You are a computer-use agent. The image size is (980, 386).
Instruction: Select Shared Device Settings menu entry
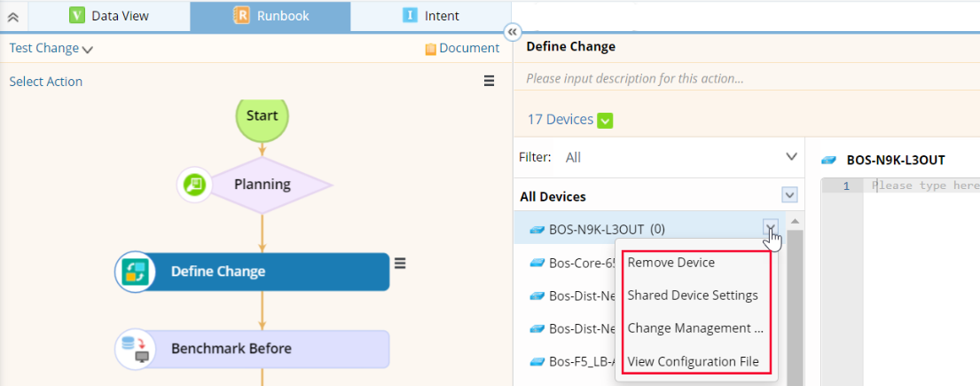[692, 295]
